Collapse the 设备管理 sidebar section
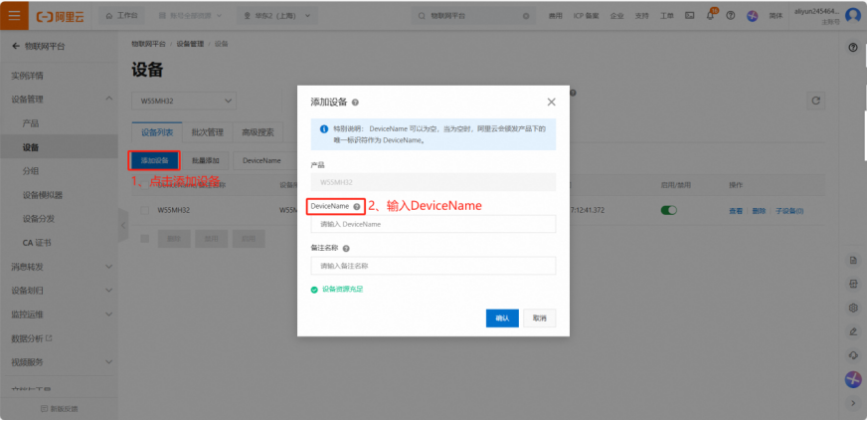The width and height of the screenshot is (868, 421). (x=109, y=100)
